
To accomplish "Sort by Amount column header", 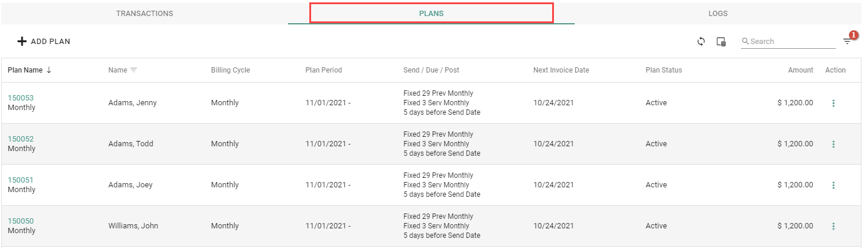I will [x=800, y=70].
